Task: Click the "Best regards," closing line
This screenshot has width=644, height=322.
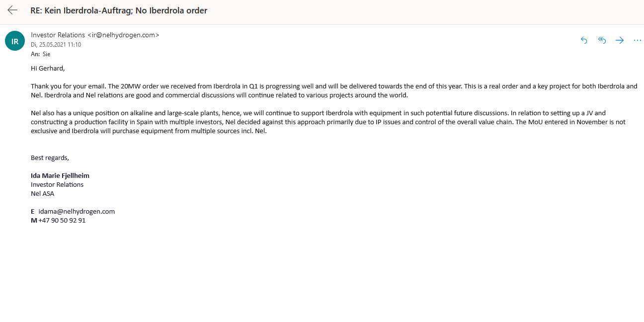Action: click(50, 158)
